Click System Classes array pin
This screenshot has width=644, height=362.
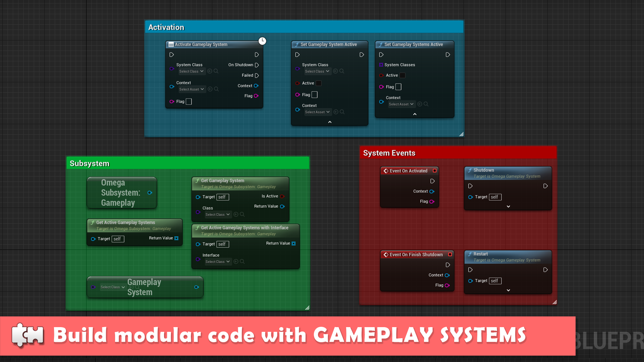click(381, 65)
